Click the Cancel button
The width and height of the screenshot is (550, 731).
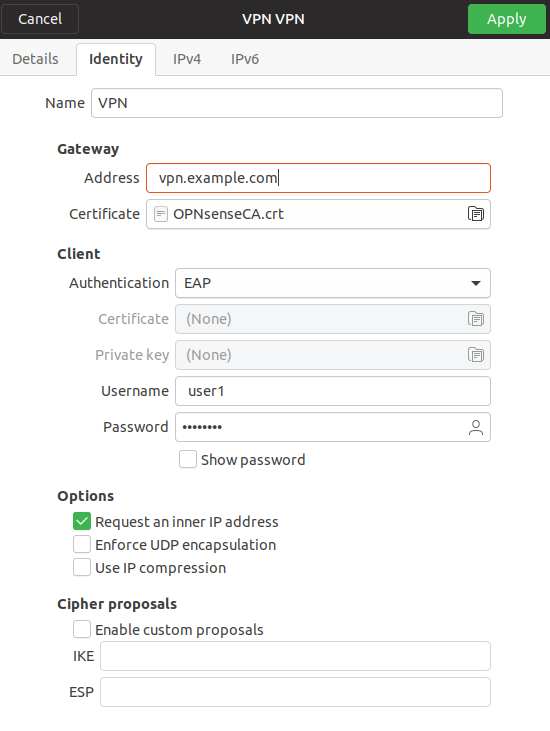point(40,19)
